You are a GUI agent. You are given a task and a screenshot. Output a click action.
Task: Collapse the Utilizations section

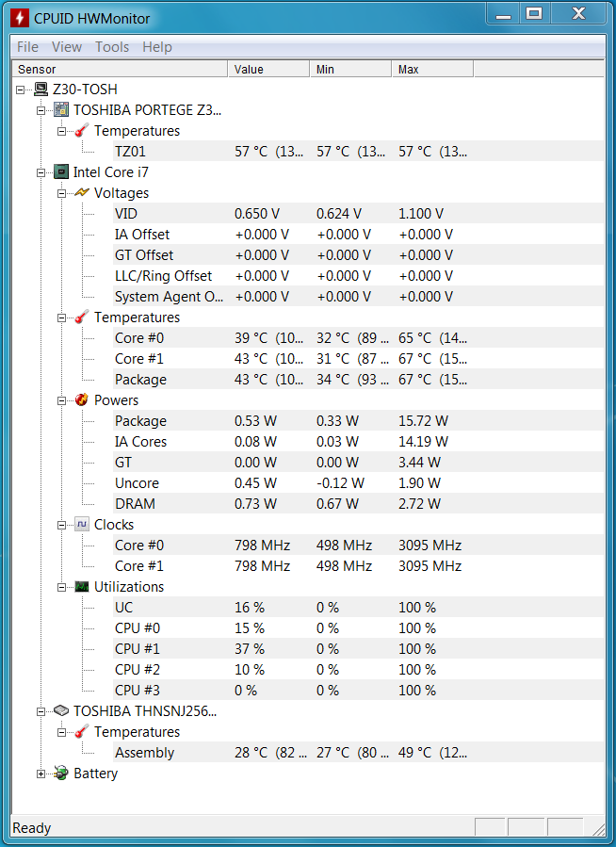coord(61,587)
